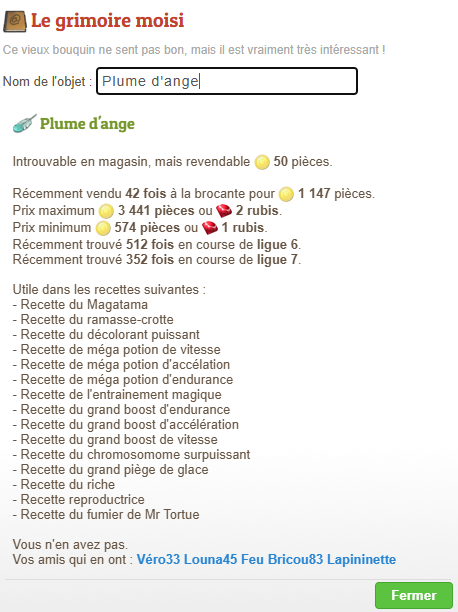The width and height of the screenshot is (458, 612).
Task: Click the coin icon next to 574 pièces
Action: pos(103,228)
